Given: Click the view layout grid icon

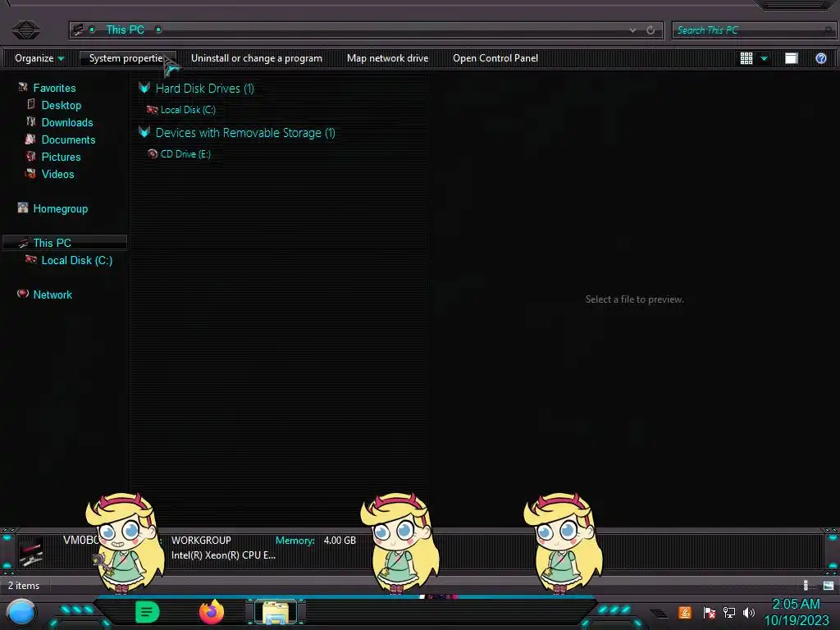Looking at the screenshot, I should tap(746, 58).
